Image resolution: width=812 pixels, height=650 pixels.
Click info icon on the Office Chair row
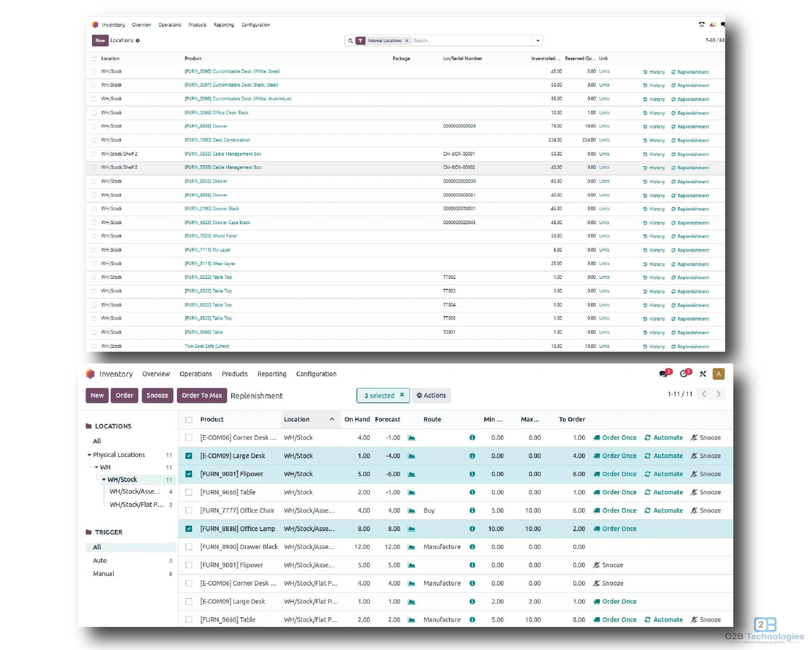(472, 510)
